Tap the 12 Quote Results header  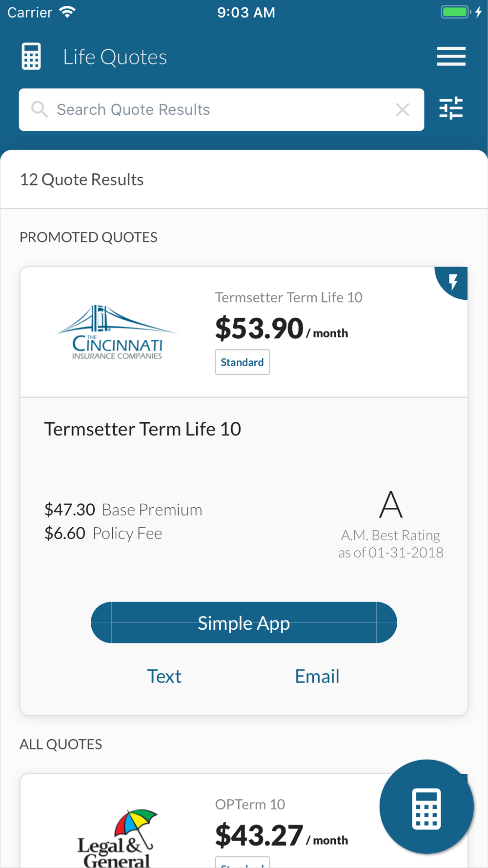(81, 180)
